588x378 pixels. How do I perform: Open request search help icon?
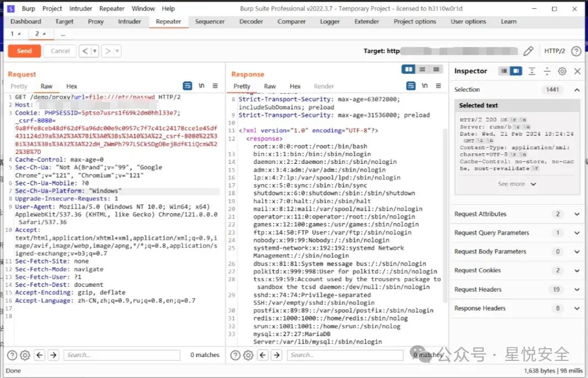click(12, 355)
